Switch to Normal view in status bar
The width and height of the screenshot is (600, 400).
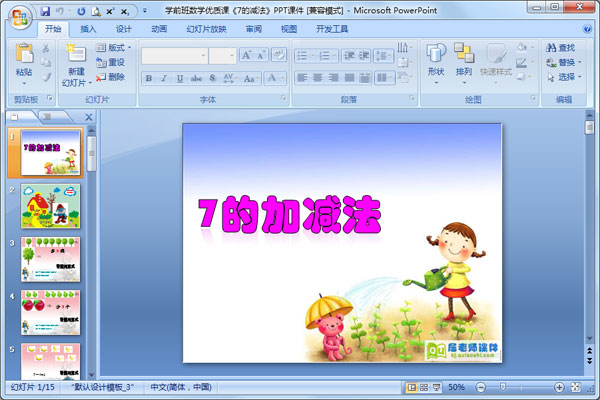[411, 388]
